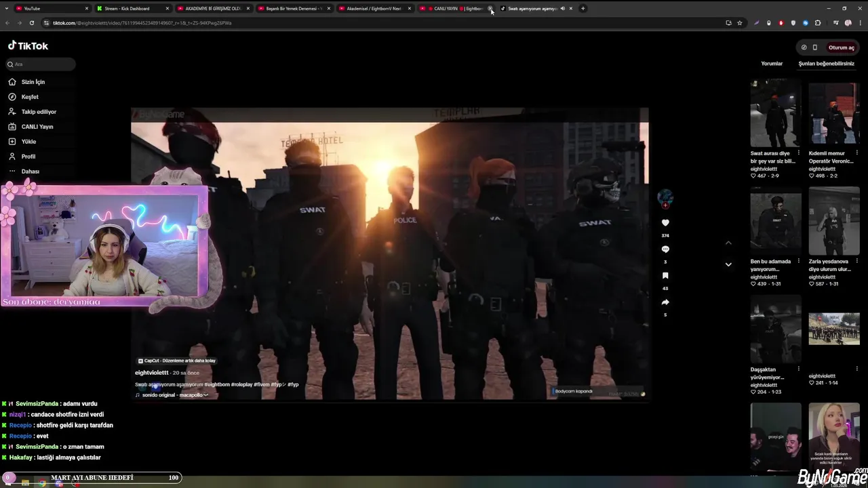868x488 pixels.
Task: Bookmark this page with star icon
Action: [740, 22]
